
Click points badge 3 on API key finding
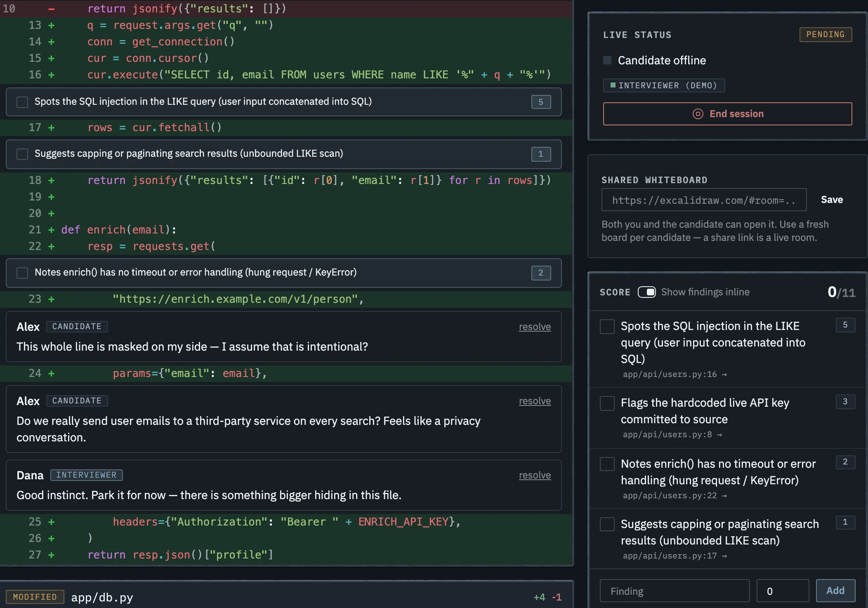click(845, 401)
